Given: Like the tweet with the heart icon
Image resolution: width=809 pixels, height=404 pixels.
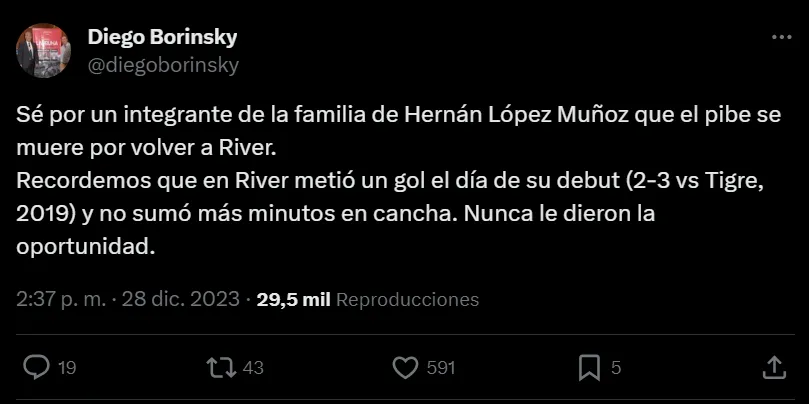Looking at the screenshot, I should tap(404, 367).
